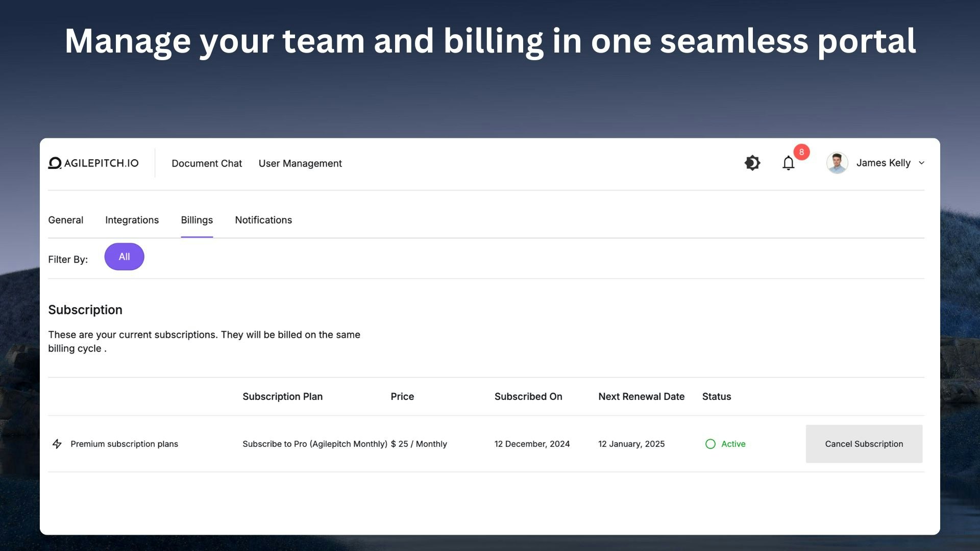Screen dimensions: 980x551
Task: Click the James Kelly username
Action: pyautogui.click(x=883, y=163)
